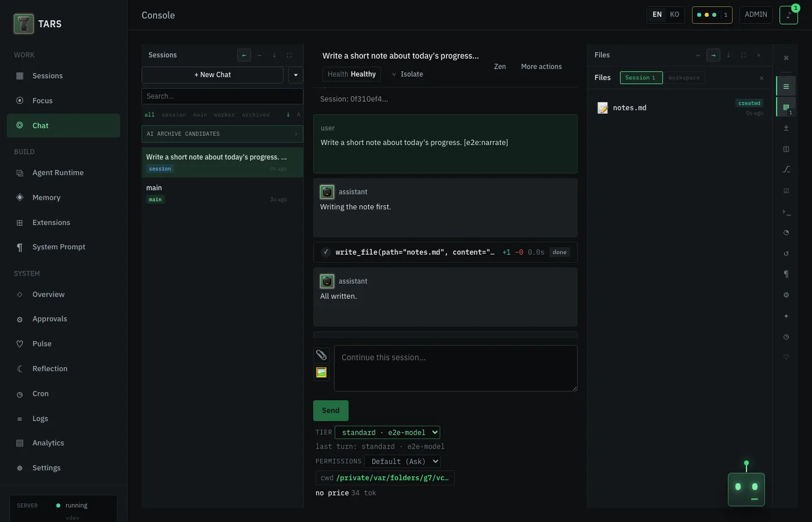Click the gear icon in the right rail

point(786,295)
